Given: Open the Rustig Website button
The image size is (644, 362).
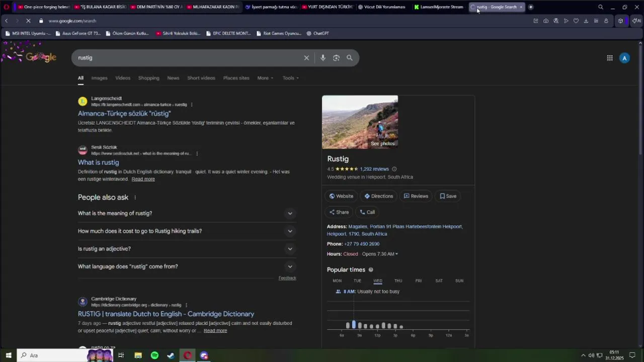Looking at the screenshot, I should [341, 196].
